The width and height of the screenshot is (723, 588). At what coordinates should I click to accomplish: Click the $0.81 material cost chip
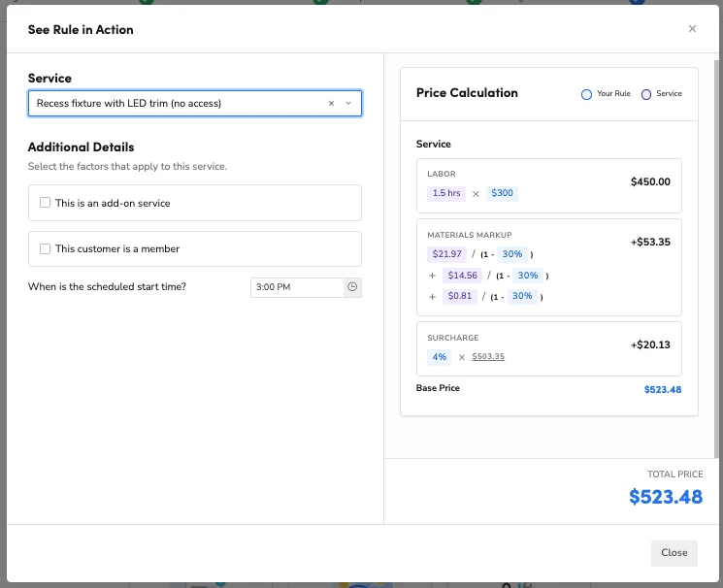[x=460, y=296]
